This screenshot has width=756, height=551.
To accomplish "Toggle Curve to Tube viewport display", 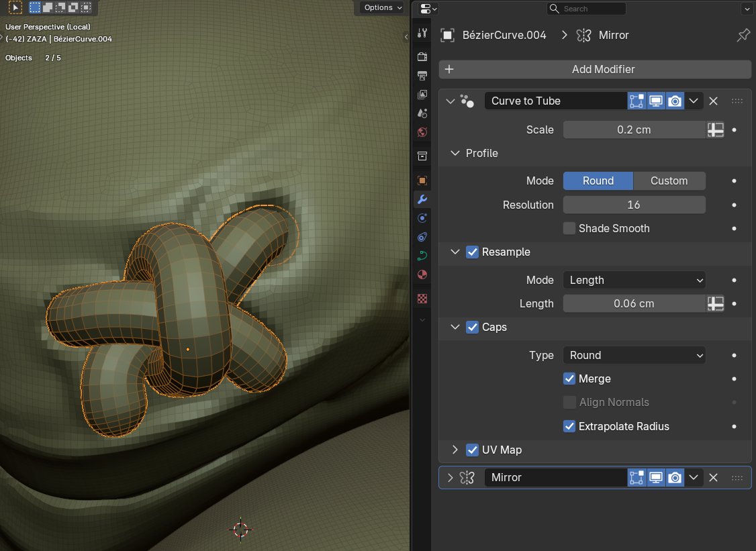I will click(x=656, y=101).
